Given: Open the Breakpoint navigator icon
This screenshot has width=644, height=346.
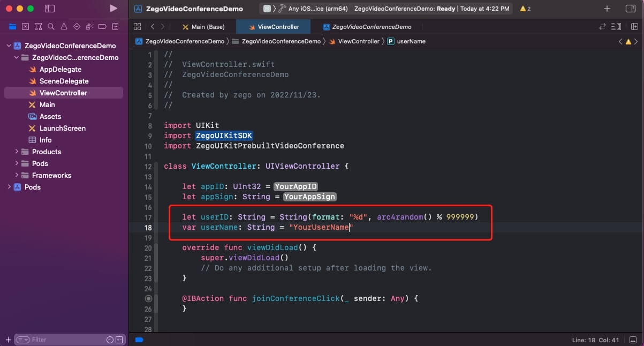Looking at the screenshot, I should click(x=102, y=26).
